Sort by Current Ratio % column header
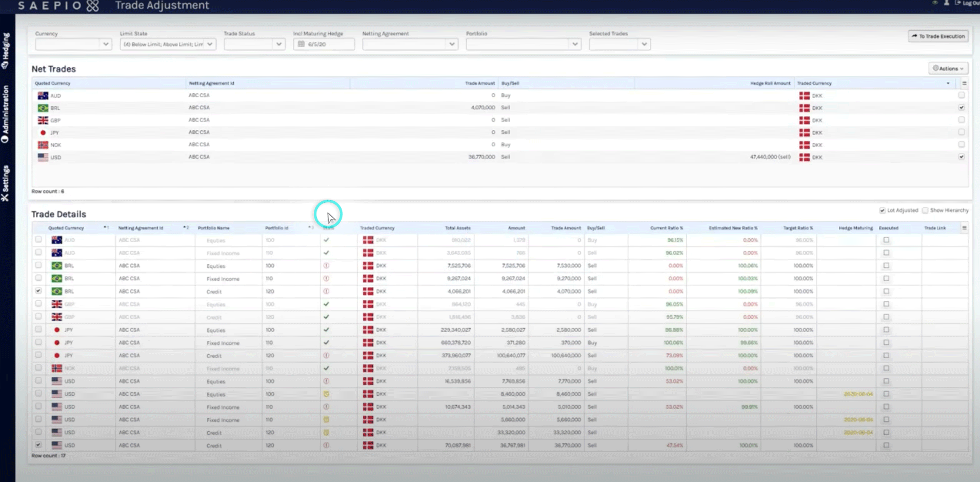This screenshot has height=482, width=980. (x=666, y=228)
